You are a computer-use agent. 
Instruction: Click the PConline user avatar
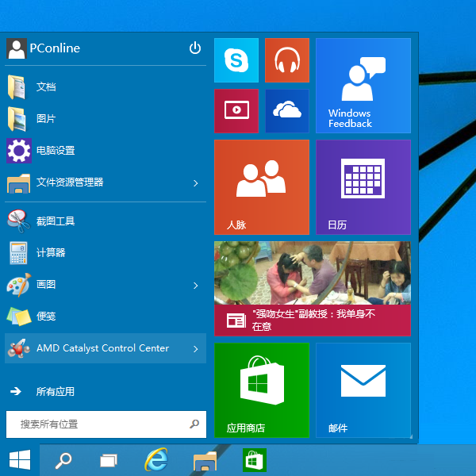(17, 48)
